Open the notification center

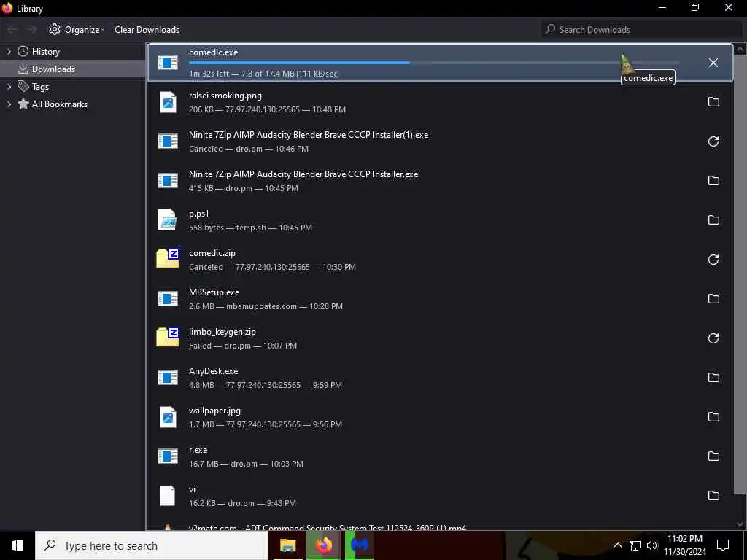click(723, 545)
